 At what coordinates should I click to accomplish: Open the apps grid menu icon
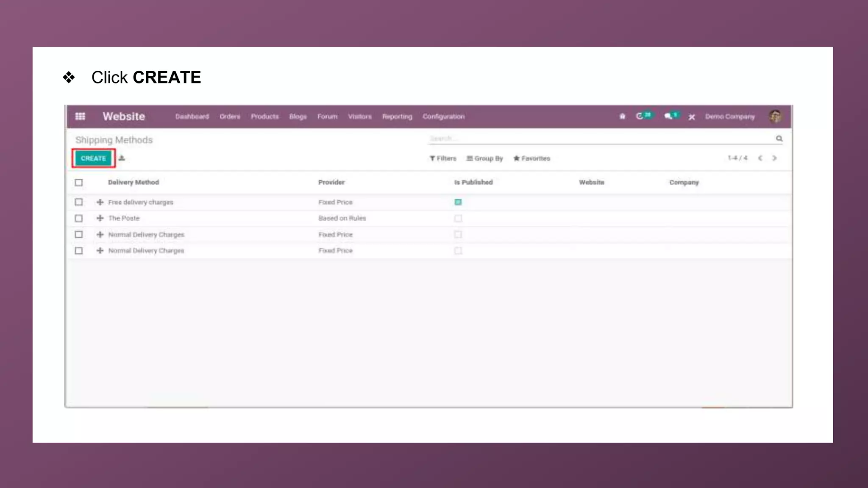click(x=80, y=116)
